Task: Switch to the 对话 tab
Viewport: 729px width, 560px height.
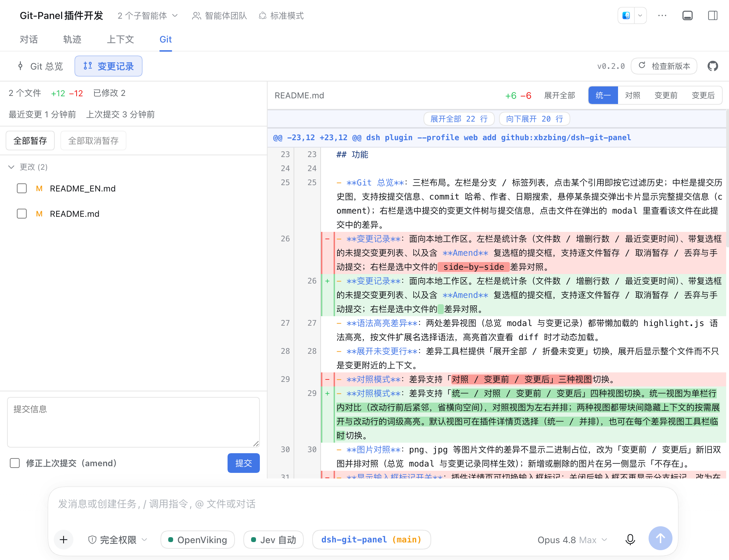Action: pos(29,39)
